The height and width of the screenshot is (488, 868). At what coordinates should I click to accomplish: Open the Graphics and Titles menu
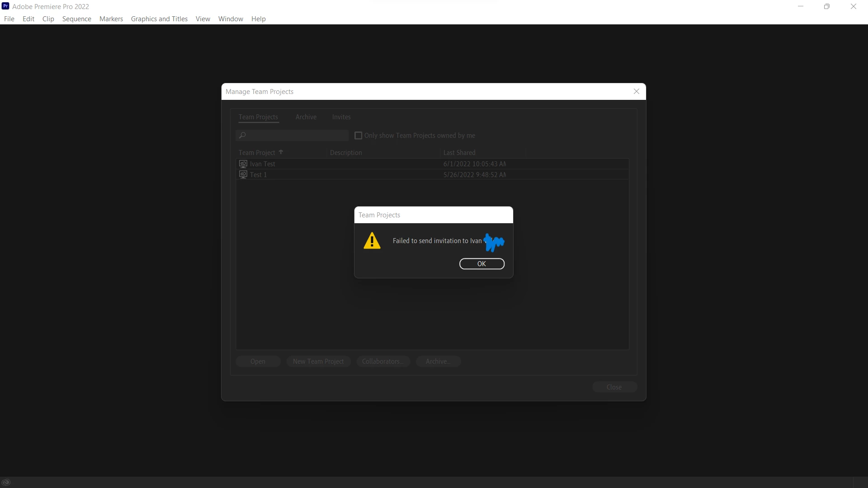tap(159, 19)
